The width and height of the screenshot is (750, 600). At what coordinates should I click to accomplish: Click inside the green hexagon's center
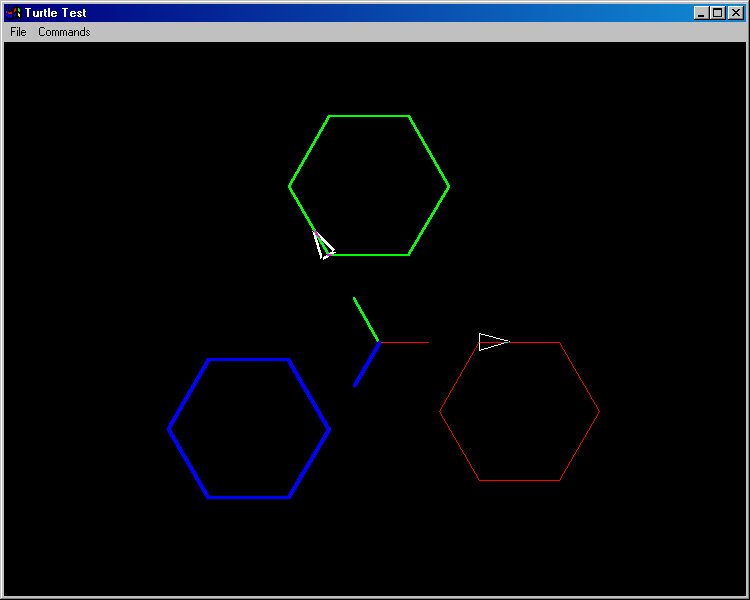369,186
